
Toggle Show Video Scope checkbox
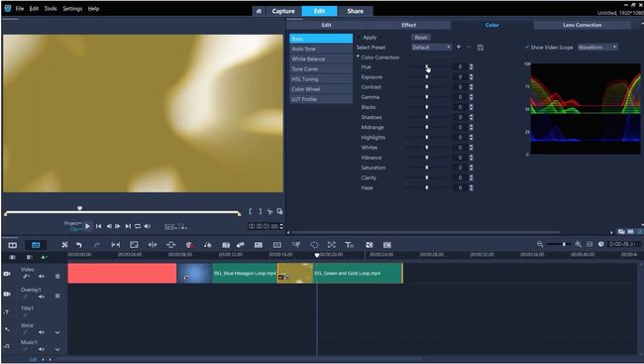pos(526,48)
